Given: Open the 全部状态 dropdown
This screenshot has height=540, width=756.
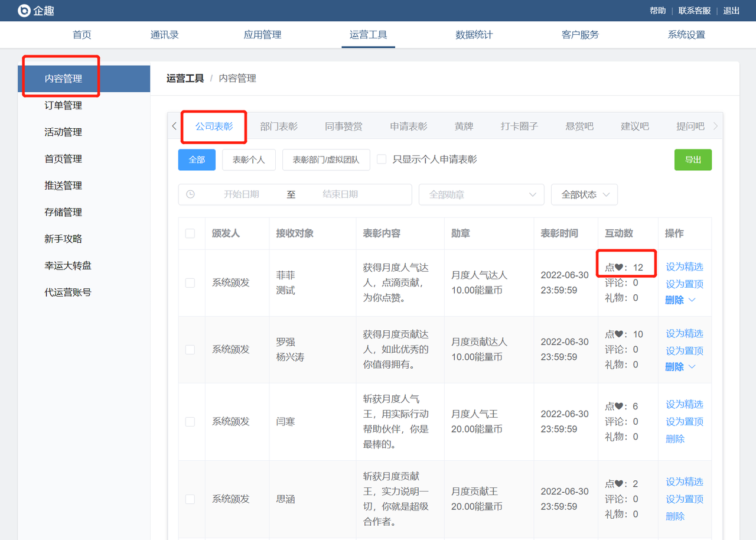Looking at the screenshot, I should (x=584, y=194).
